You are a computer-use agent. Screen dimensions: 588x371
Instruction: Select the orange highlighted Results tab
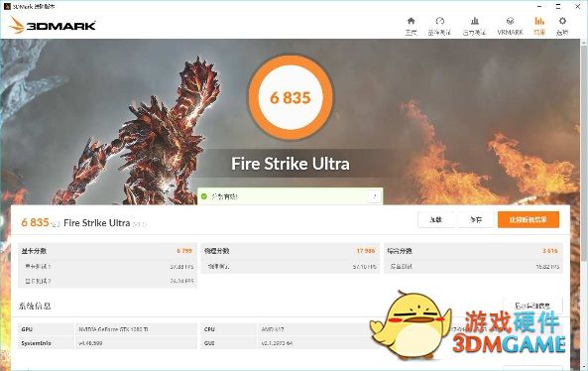[x=539, y=26]
